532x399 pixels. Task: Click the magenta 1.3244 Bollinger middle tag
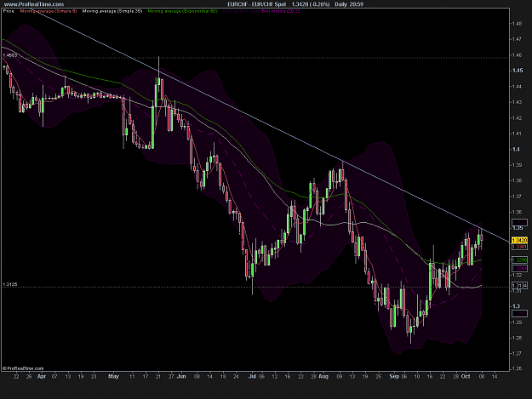pos(519,269)
